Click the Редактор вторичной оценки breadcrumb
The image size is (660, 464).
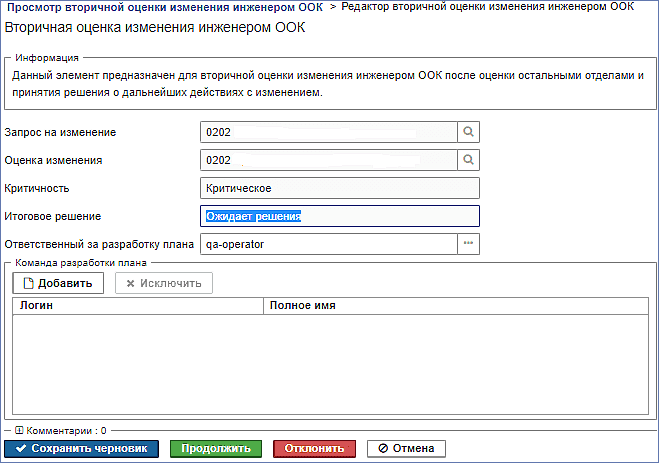coord(487,7)
